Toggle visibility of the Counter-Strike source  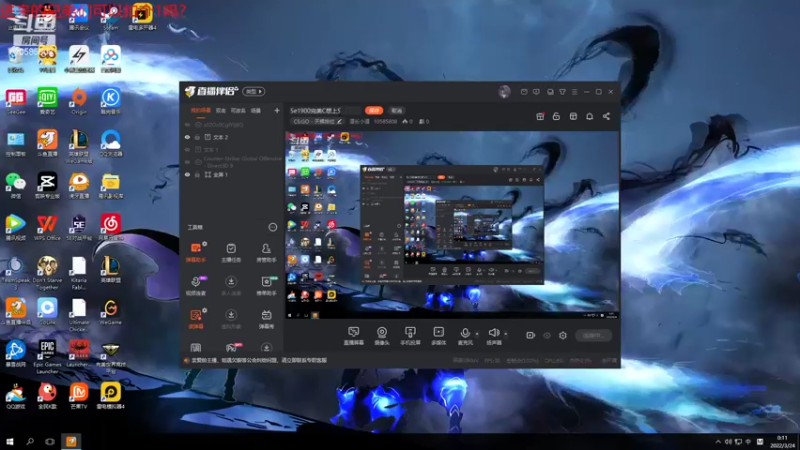click(187, 162)
